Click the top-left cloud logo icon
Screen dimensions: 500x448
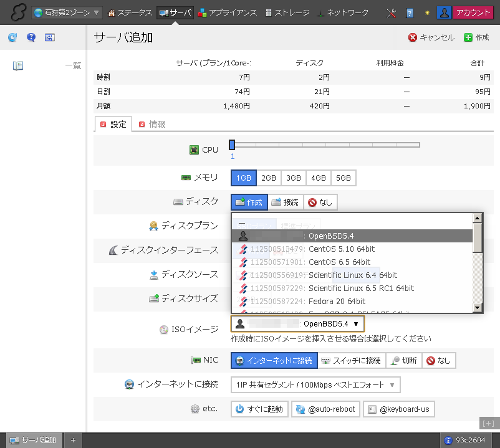[14, 12]
